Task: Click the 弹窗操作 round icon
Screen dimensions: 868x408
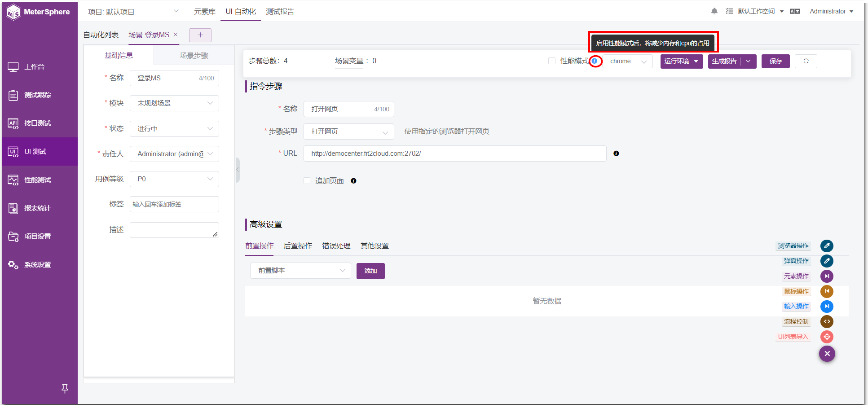Action: click(827, 261)
